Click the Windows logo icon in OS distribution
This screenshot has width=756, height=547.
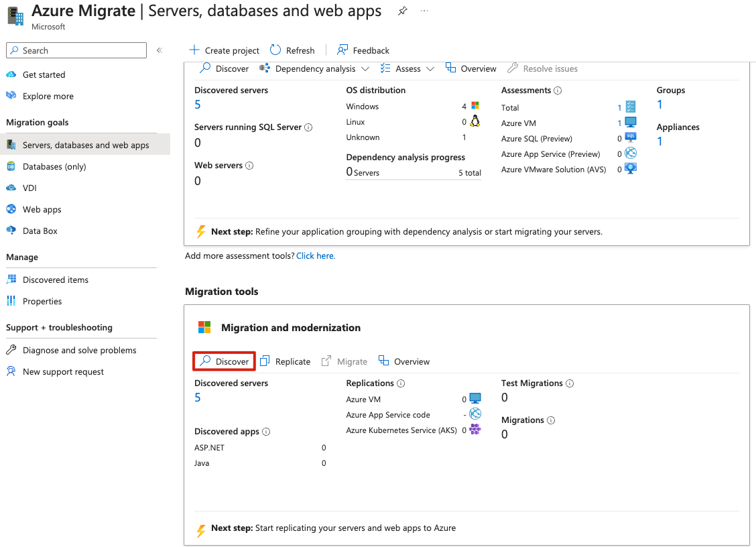click(475, 105)
